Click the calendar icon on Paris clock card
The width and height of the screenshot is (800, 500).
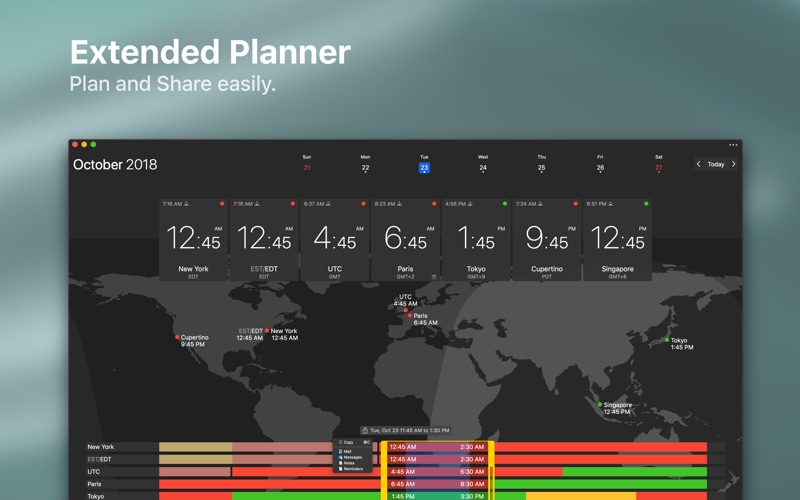(434, 277)
